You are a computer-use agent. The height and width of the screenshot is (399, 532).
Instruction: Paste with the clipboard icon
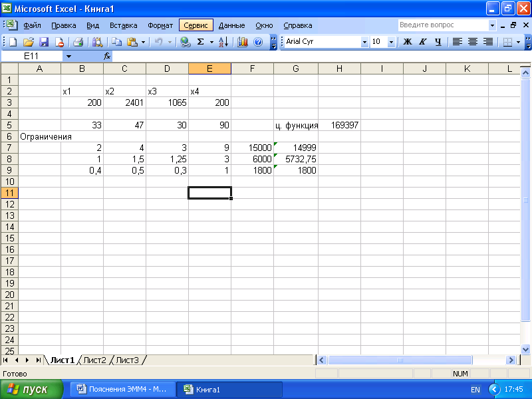(x=132, y=42)
